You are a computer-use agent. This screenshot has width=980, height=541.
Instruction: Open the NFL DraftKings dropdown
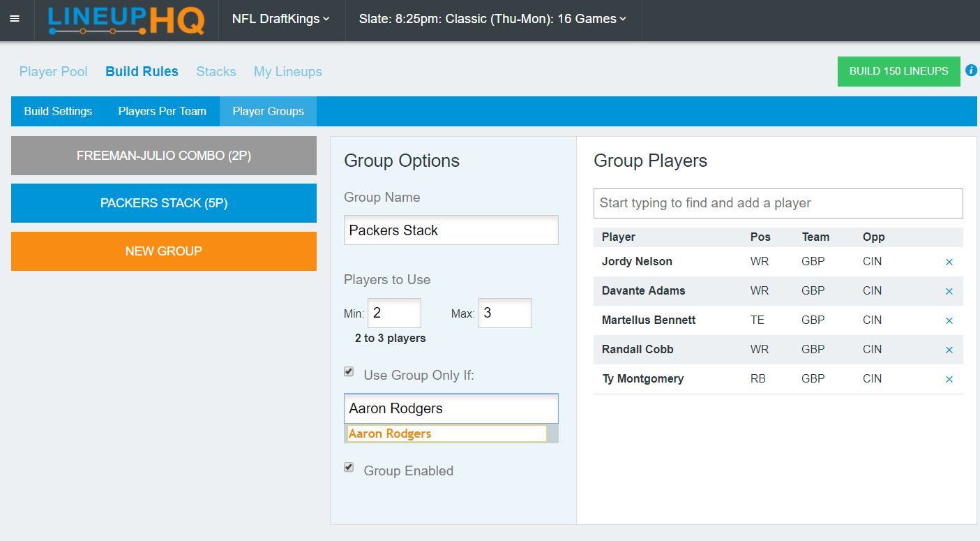[x=281, y=20]
